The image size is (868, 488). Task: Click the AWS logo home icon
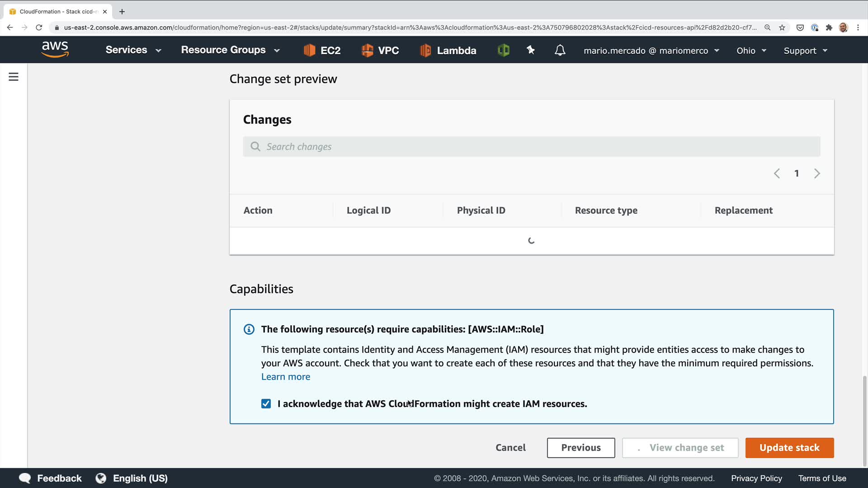(55, 49)
